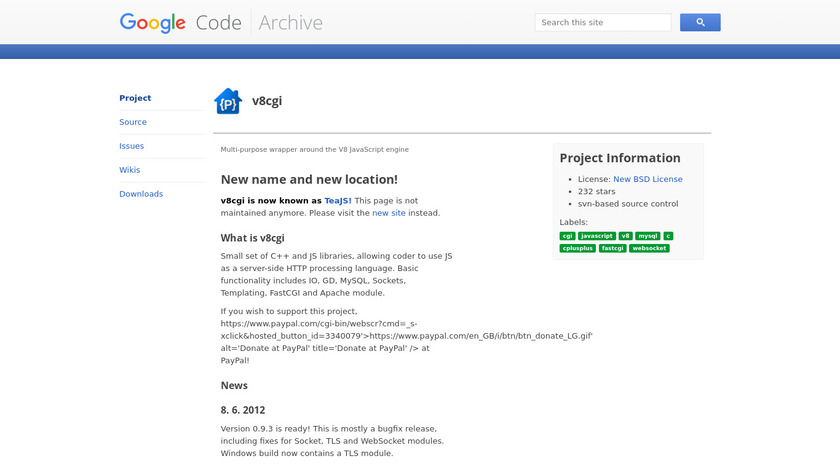Click the '232 stars' text
This screenshot has width=840, height=472.
596,192
